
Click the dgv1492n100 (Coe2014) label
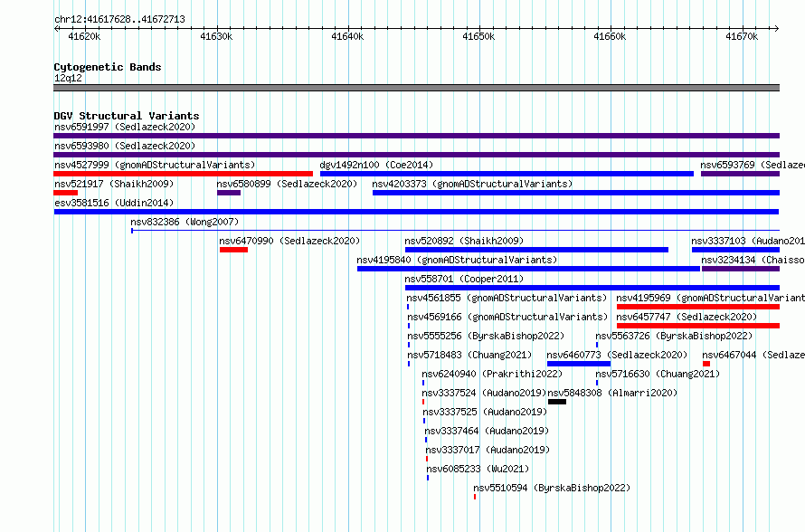(x=376, y=165)
